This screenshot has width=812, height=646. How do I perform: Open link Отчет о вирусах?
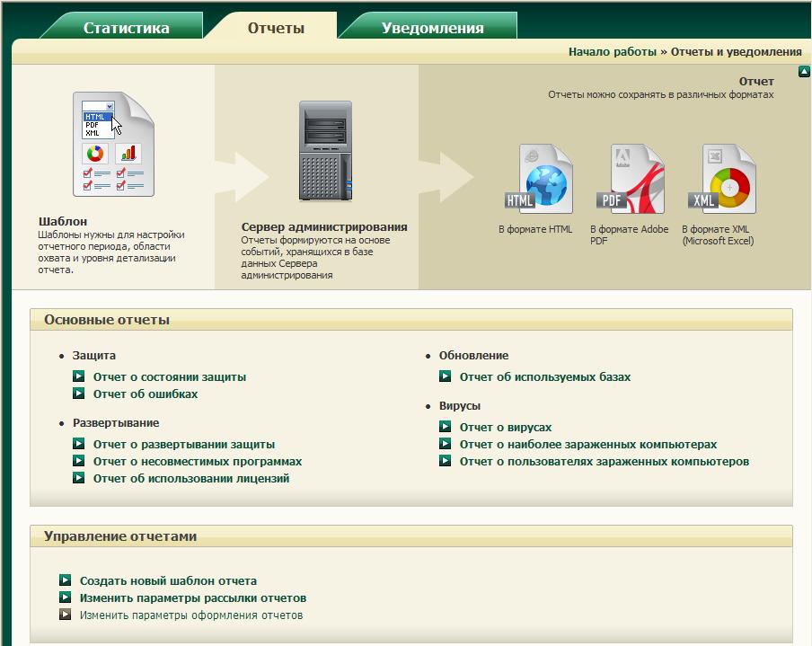click(x=506, y=428)
